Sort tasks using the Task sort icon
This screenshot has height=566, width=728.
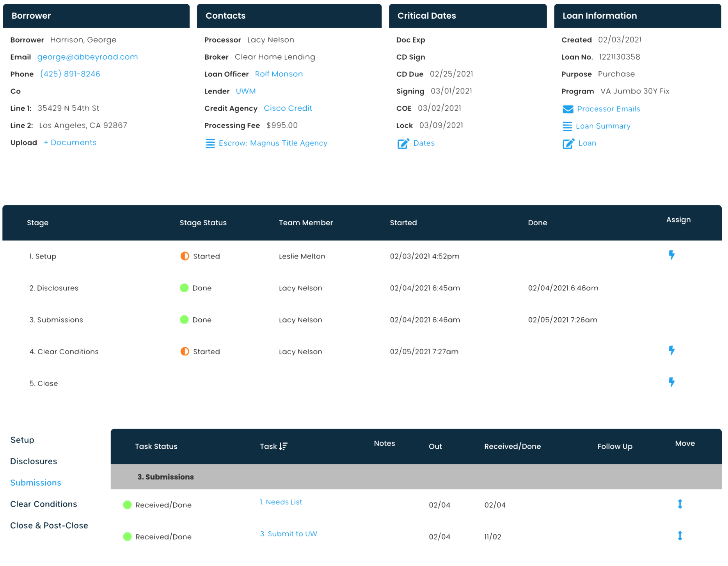click(283, 446)
